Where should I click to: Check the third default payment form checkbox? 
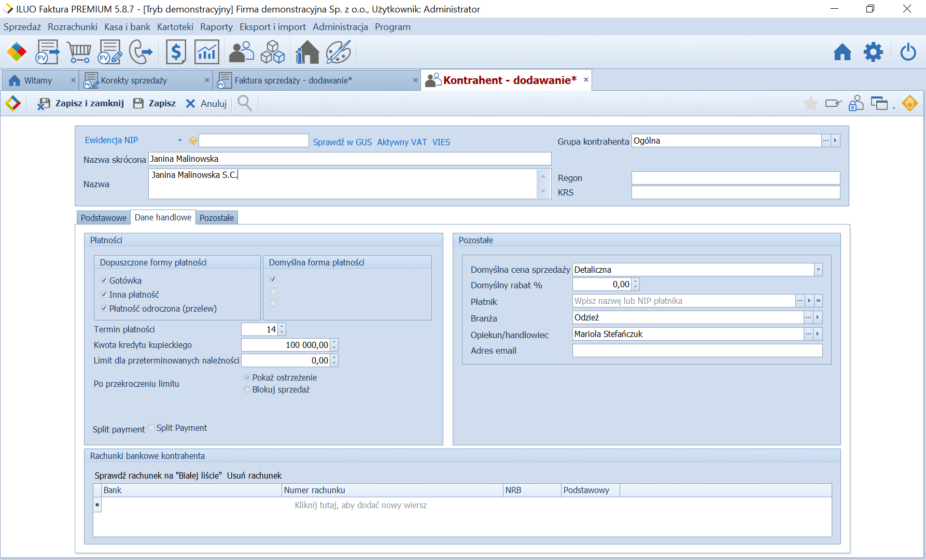point(273,303)
